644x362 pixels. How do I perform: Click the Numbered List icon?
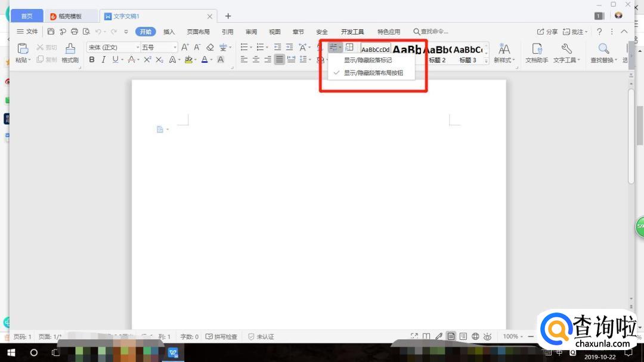(260, 47)
